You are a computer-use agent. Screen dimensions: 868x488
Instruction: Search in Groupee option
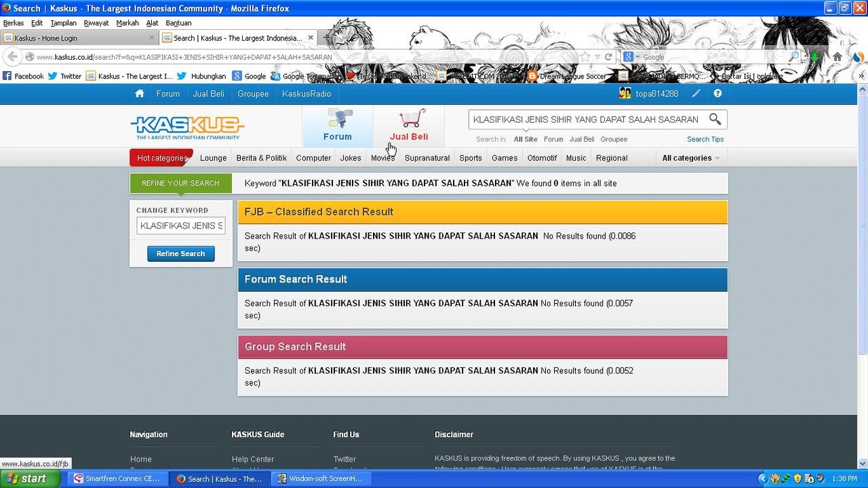(614, 139)
